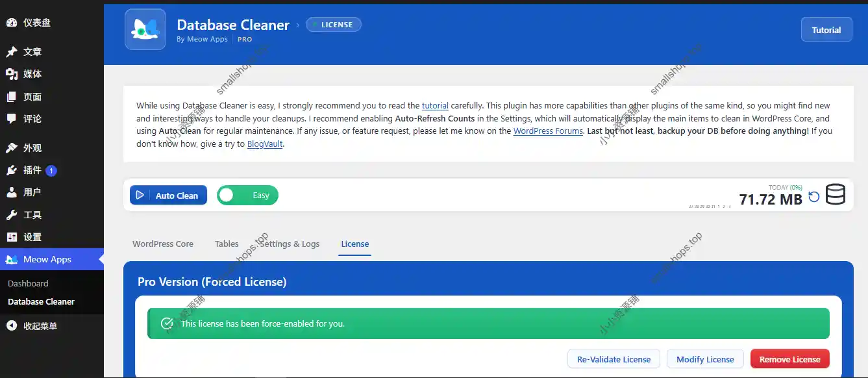Click the 媒体 media icon
The height and width of the screenshot is (378, 868).
12,74
